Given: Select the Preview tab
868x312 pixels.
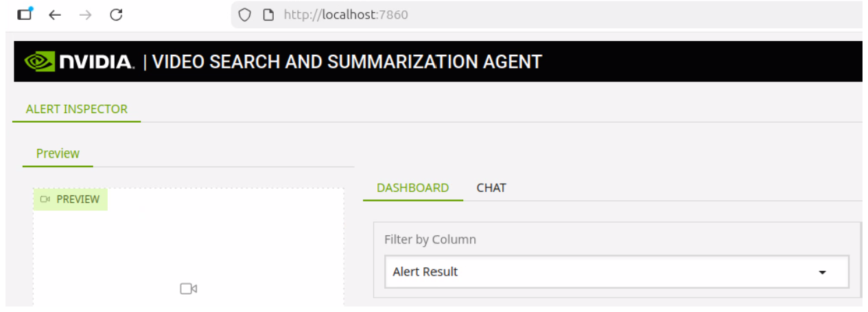Looking at the screenshot, I should 58,154.
